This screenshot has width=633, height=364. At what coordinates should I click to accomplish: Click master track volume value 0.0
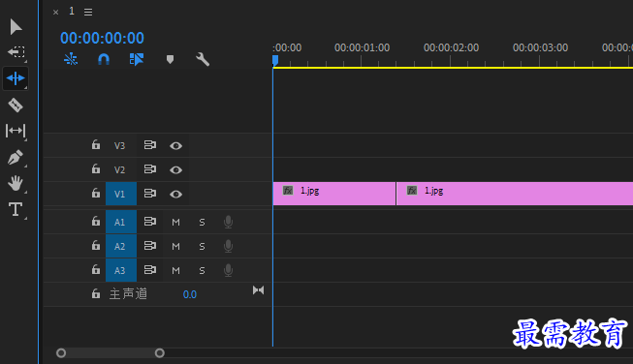point(190,294)
